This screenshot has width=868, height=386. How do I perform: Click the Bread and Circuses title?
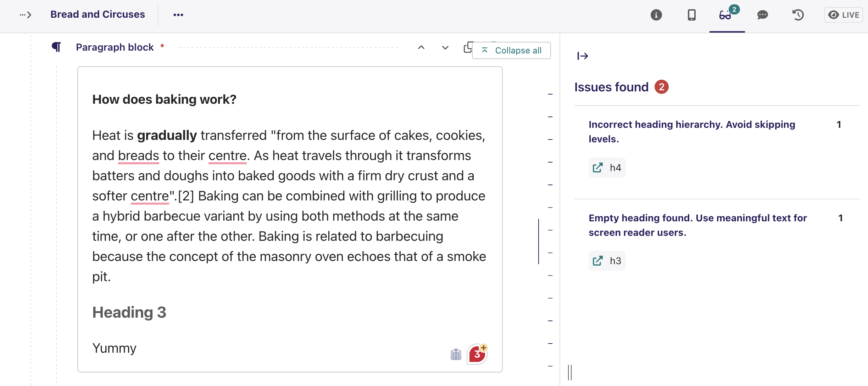pyautogui.click(x=98, y=15)
